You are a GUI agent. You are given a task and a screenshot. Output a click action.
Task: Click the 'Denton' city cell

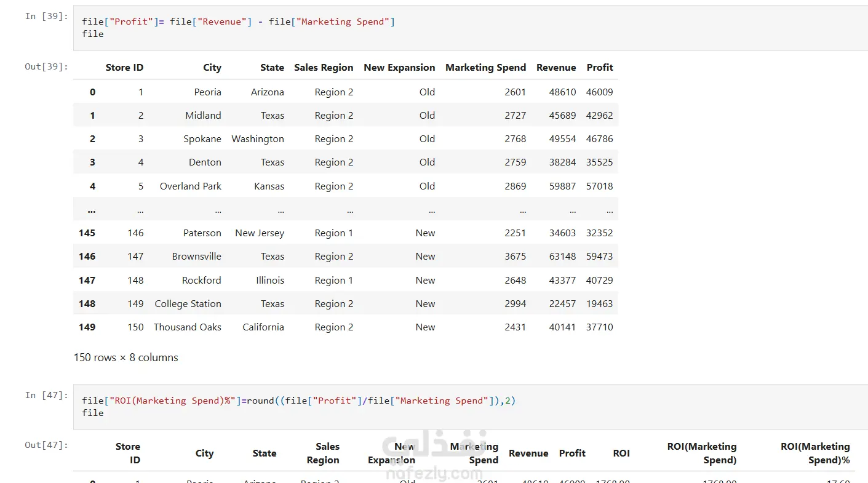pyautogui.click(x=205, y=162)
